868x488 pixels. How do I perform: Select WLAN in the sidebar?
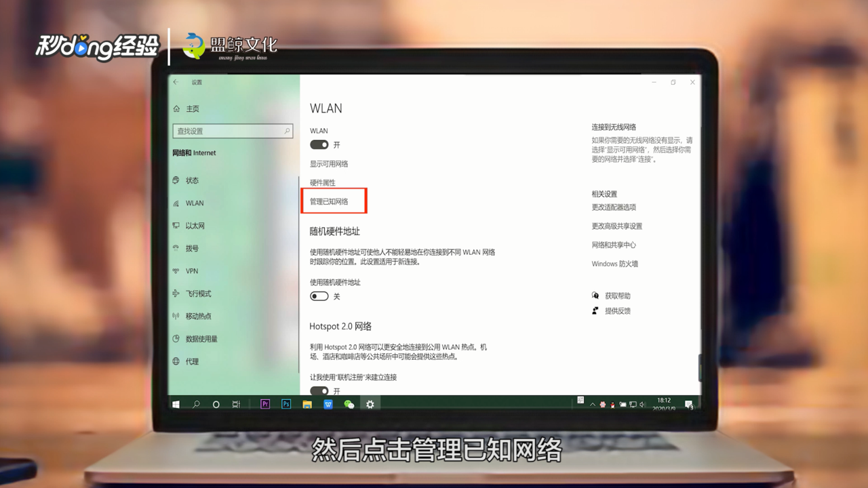[189, 203]
